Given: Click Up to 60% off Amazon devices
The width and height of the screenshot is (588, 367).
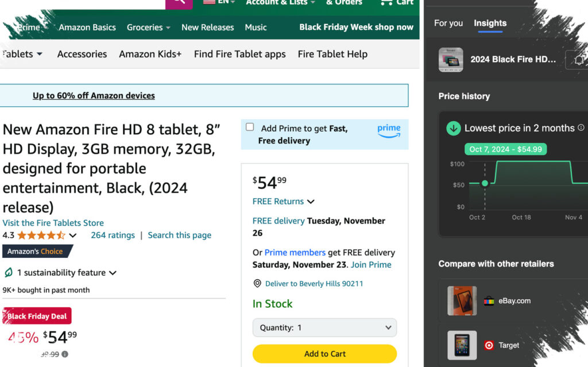Looking at the screenshot, I should pyautogui.click(x=94, y=96).
